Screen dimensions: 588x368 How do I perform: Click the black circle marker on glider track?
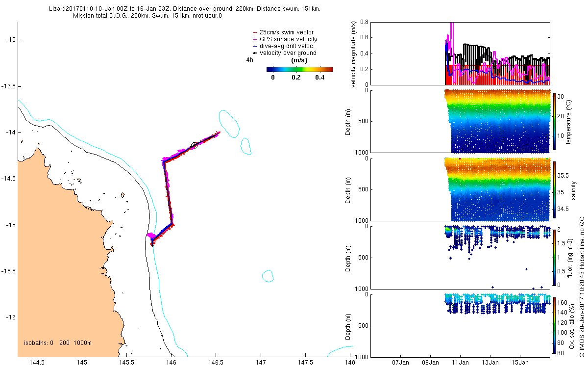pyautogui.click(x=194, y=145)
